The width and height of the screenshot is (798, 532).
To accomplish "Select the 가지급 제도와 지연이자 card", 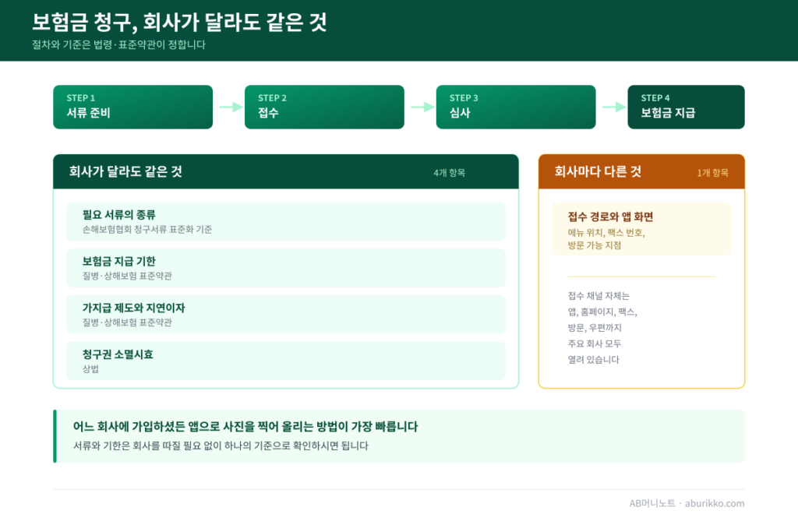I will click(x=285, y=315).
